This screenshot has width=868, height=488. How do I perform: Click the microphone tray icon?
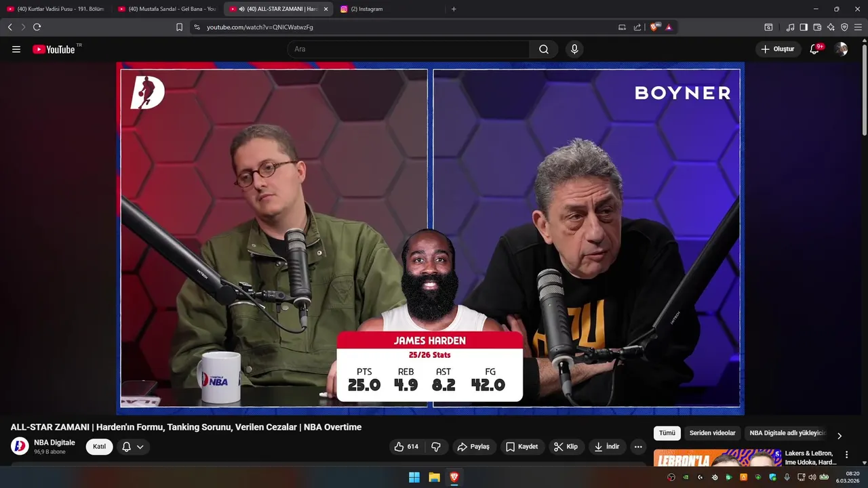point(787,477)
